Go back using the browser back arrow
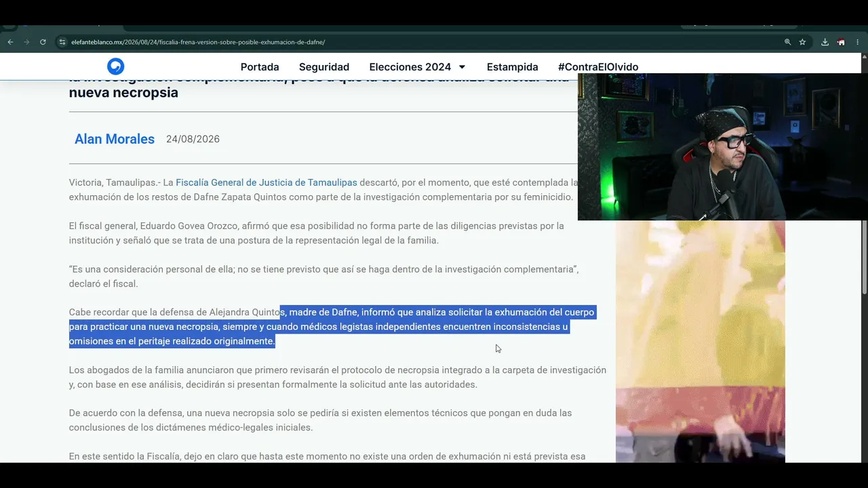868x488 pixels. point(10,42)
